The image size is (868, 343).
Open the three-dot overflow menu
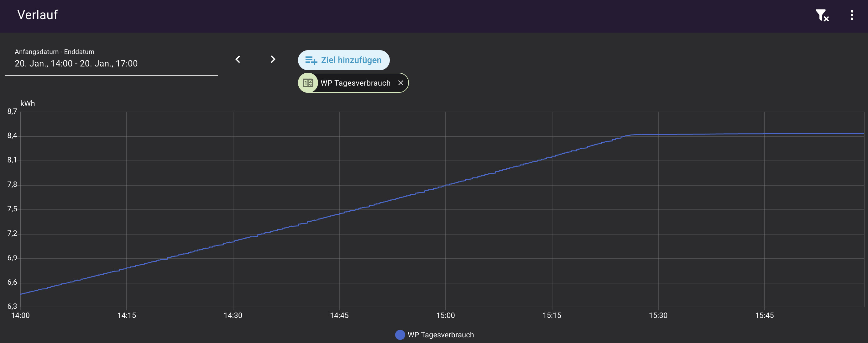[851, 15]
